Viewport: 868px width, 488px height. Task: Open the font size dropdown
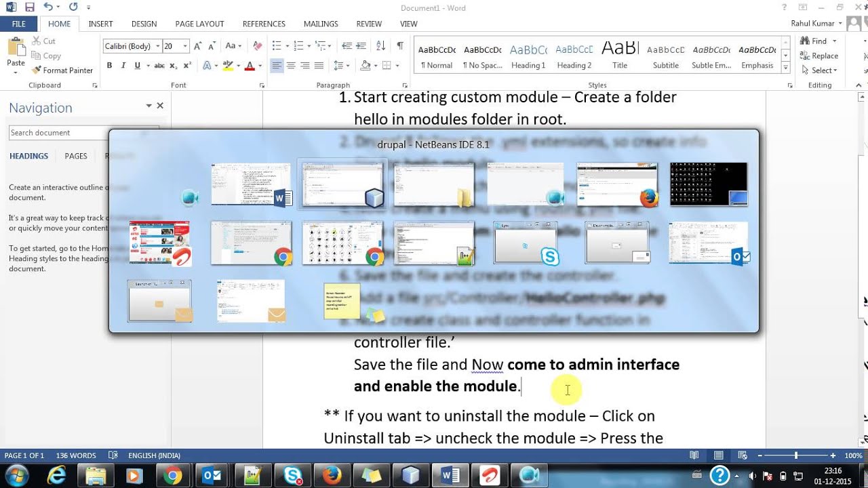coord(185,46)
